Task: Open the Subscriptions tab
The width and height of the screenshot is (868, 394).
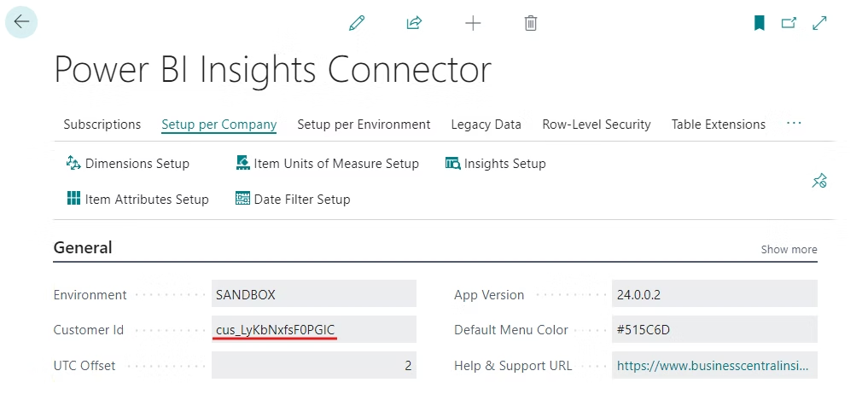Action: click(x=102, y=125)
